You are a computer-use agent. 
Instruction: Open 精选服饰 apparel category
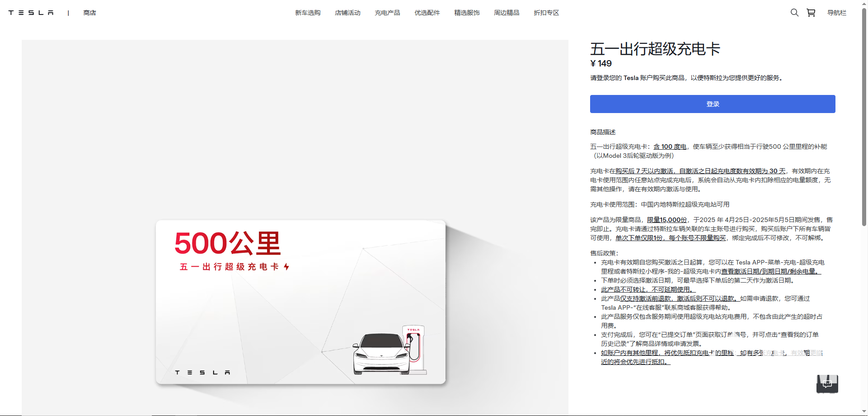(x=467, y=13)
